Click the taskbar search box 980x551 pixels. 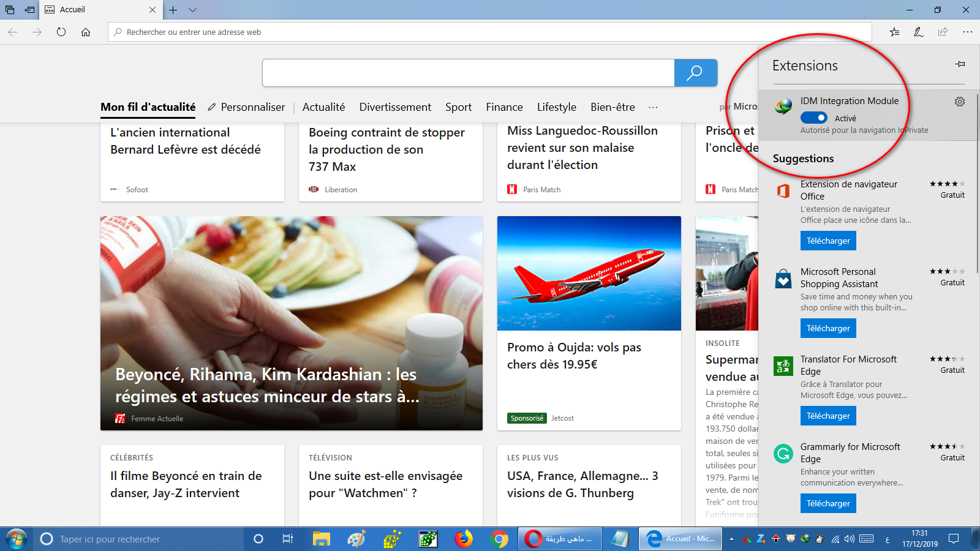(138, 539)
